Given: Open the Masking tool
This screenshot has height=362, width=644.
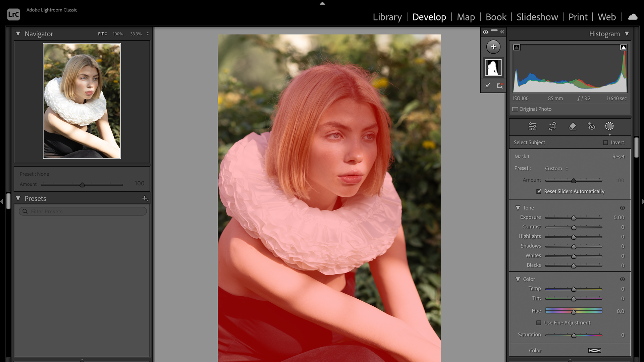Looking at the screenshot, I should pos(609,126).
